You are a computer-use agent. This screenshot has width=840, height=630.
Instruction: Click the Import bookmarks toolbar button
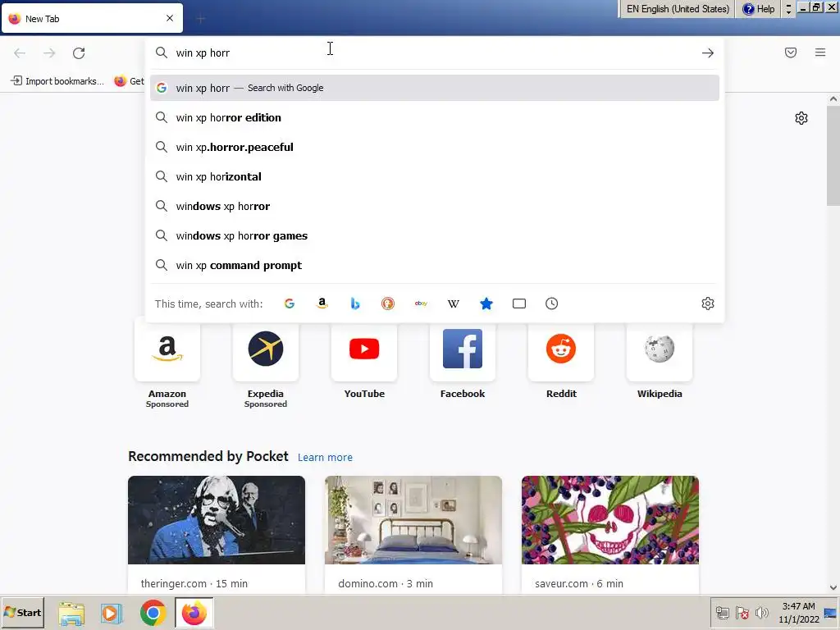pos(57,81)
